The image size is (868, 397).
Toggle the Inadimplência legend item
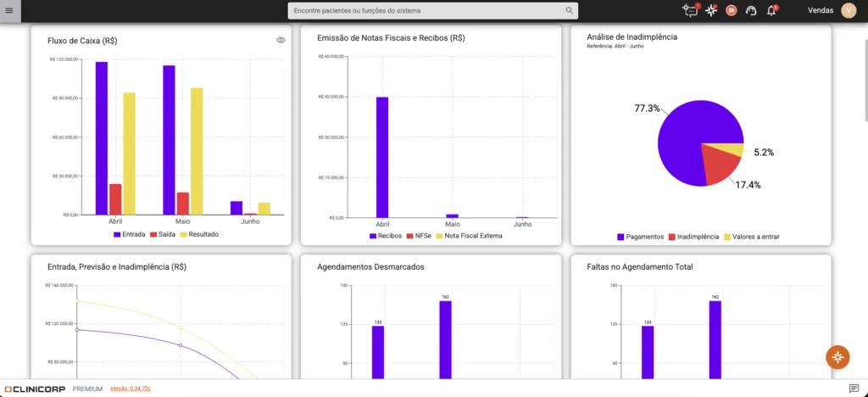pyautogui.click(x=694, y=237)
